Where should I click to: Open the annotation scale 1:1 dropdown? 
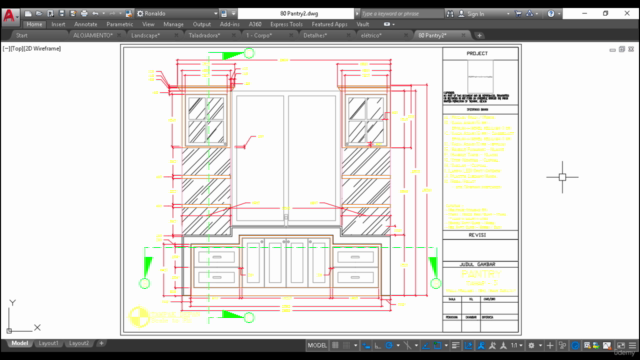[x=516, y=345]
